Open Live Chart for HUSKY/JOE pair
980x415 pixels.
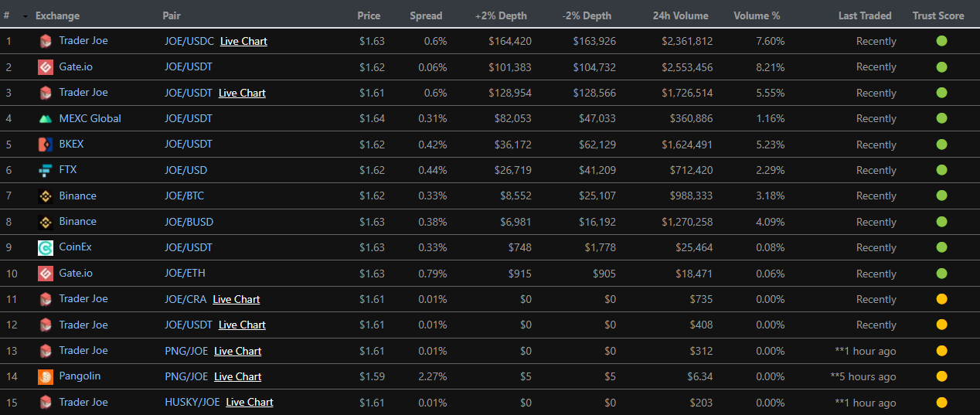pyautogui.click(x=250, y=402)
